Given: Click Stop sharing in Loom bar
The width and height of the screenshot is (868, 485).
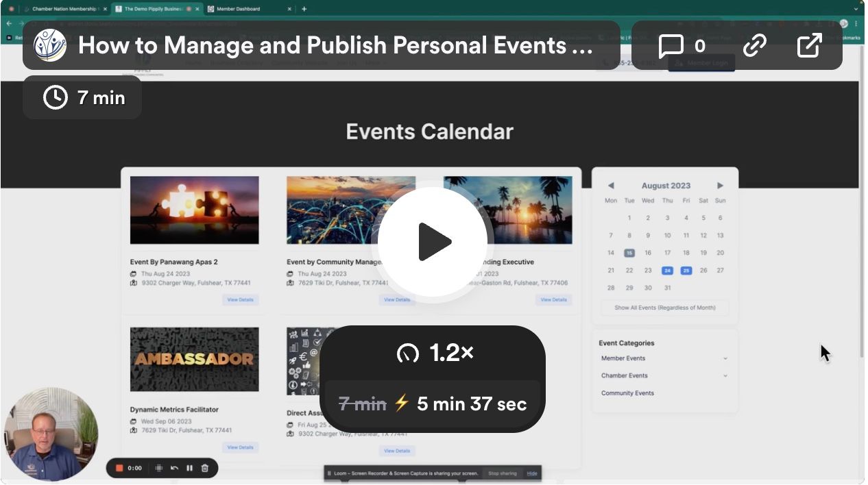Looking at the screenshot, I should click(503, 473).
